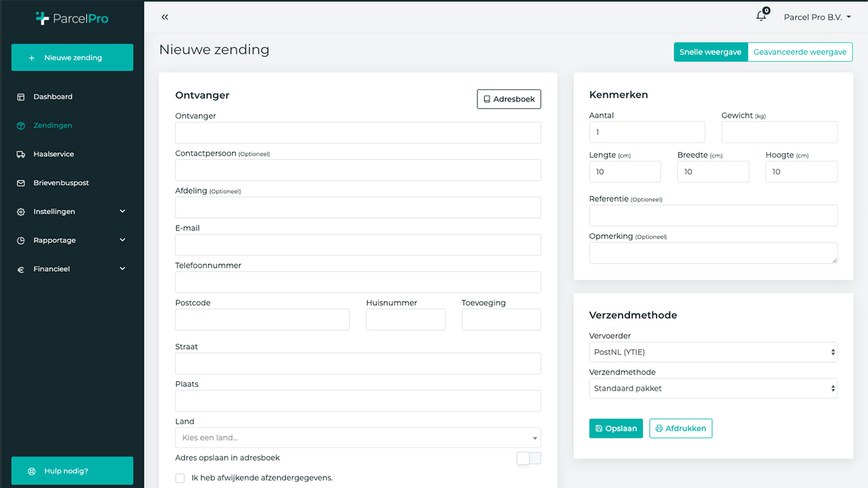
Task: Open Verzendmethode Standaard pakket dropdown
Action: coord(713,389)
